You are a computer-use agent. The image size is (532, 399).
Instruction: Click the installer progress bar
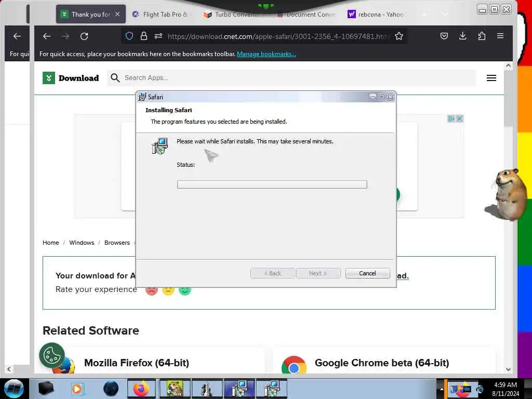tap(272, 184)
